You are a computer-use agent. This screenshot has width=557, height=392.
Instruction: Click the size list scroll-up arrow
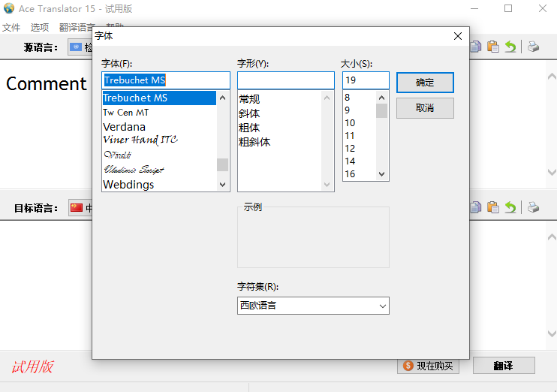click(x=382, y=98)
